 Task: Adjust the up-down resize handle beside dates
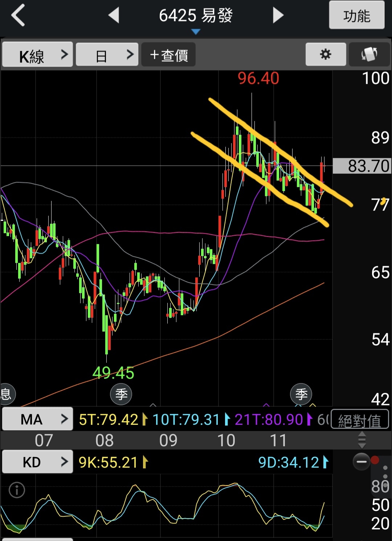click(x=362, y=440)
